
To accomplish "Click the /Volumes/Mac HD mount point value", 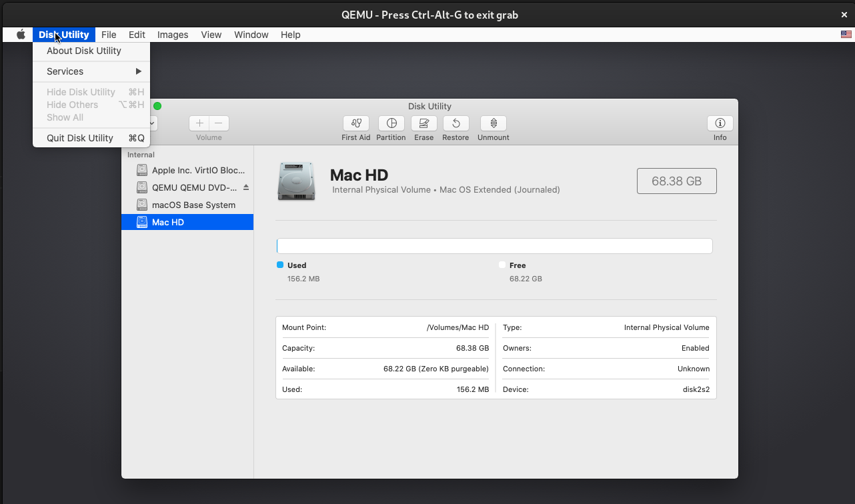I will point(458,327).
